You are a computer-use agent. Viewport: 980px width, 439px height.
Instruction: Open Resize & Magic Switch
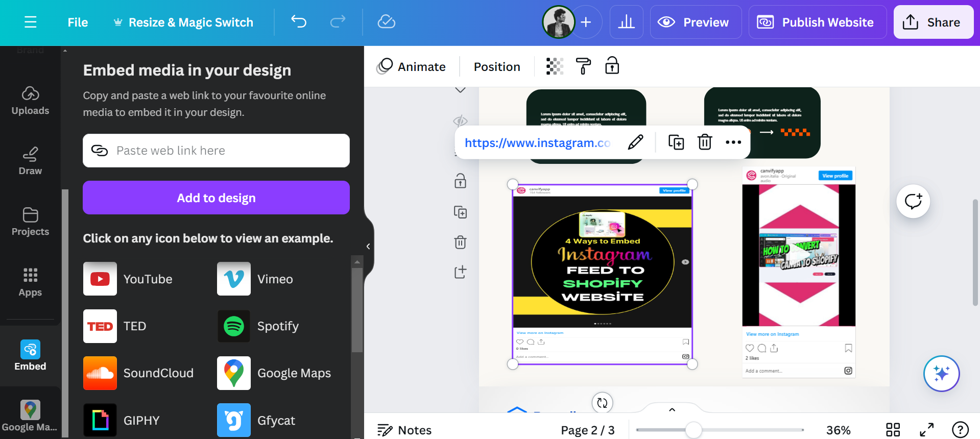(183, 22)
